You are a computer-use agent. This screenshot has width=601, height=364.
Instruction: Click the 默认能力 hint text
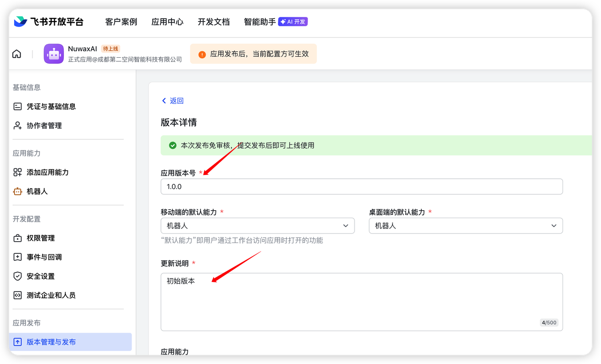pos(242,241)
